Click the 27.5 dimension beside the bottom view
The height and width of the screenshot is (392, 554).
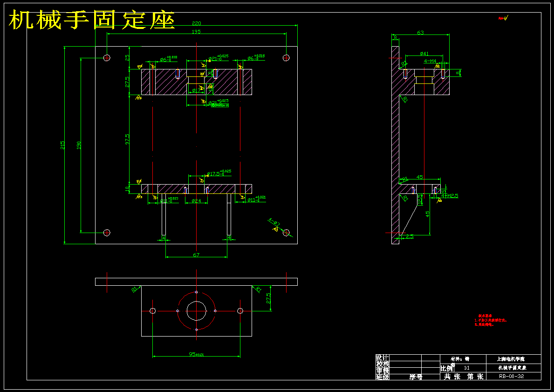click(x=268, y=298)
